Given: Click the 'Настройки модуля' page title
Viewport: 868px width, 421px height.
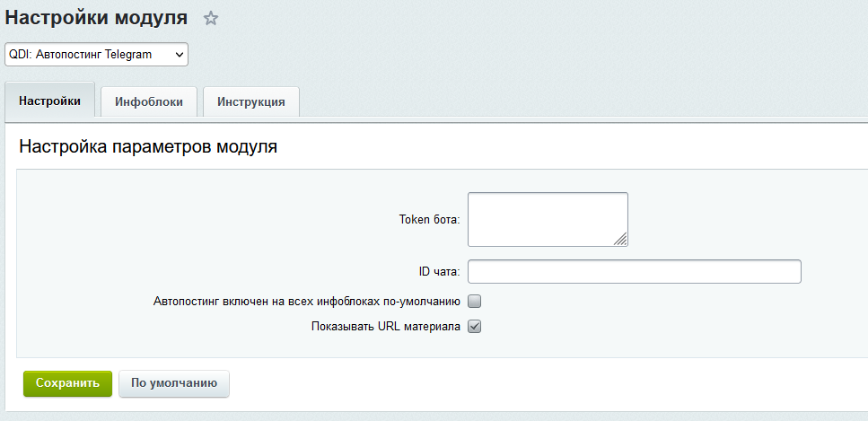Looking at the screenshot, I should coord(97,17).
